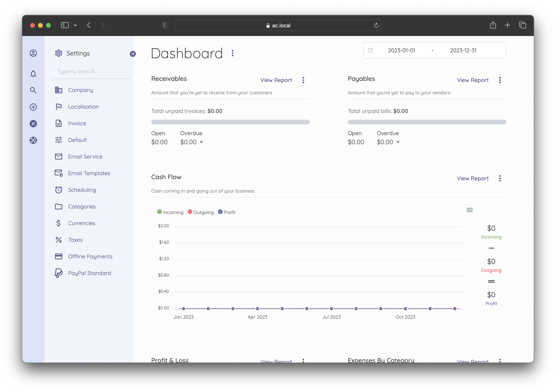Expand the Payables Overdue dropdown arrow
This screenshot has height=392, width=556.
click(398, 142)
